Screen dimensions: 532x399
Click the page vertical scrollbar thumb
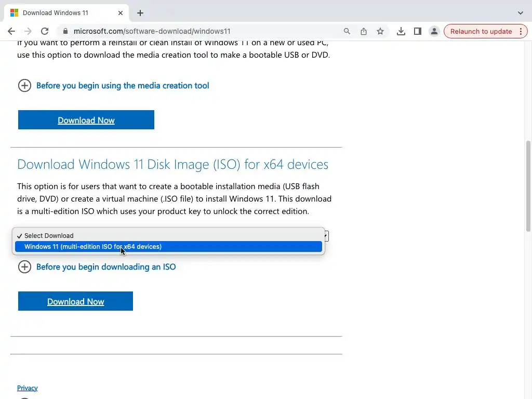click(528, 186)
